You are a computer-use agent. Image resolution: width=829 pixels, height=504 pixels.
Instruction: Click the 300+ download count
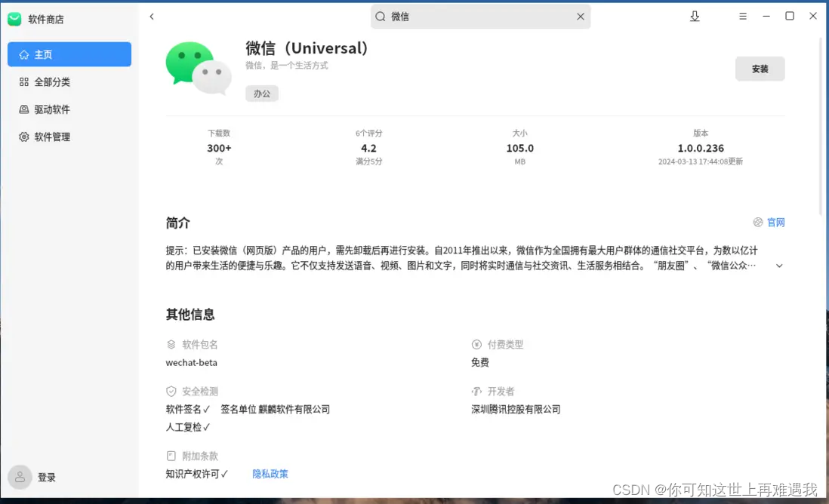(x=219, y=149)
